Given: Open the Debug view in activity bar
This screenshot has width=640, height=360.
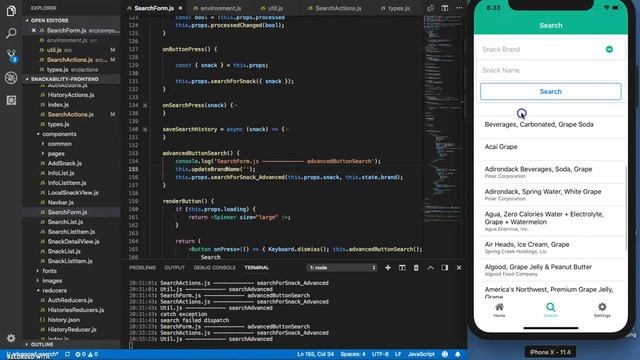Looking at the screenshot, I should coord(11,78).
